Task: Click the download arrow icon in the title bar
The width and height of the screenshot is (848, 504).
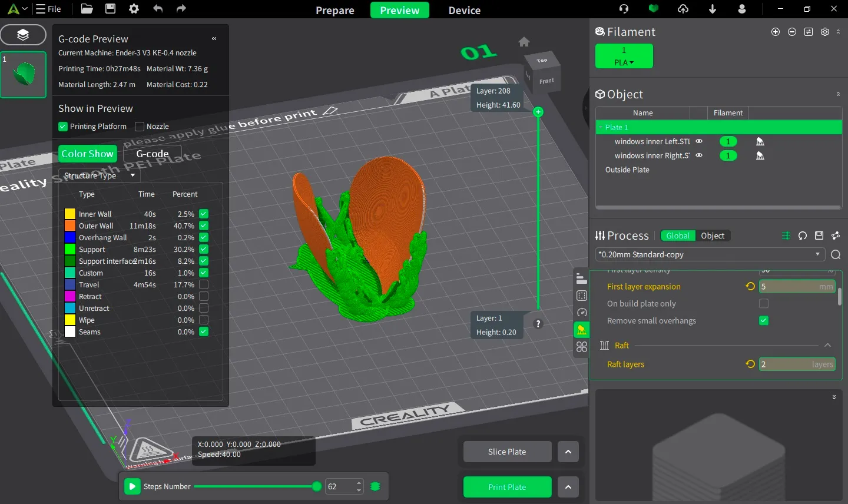Action: (x=713, y=9)
